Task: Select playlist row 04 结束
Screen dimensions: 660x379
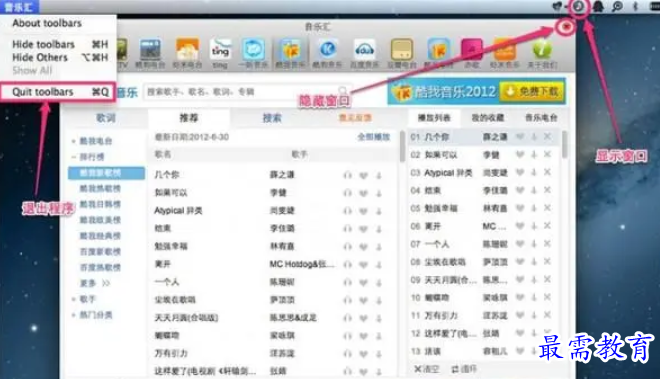Action: [x=483, y=190]
